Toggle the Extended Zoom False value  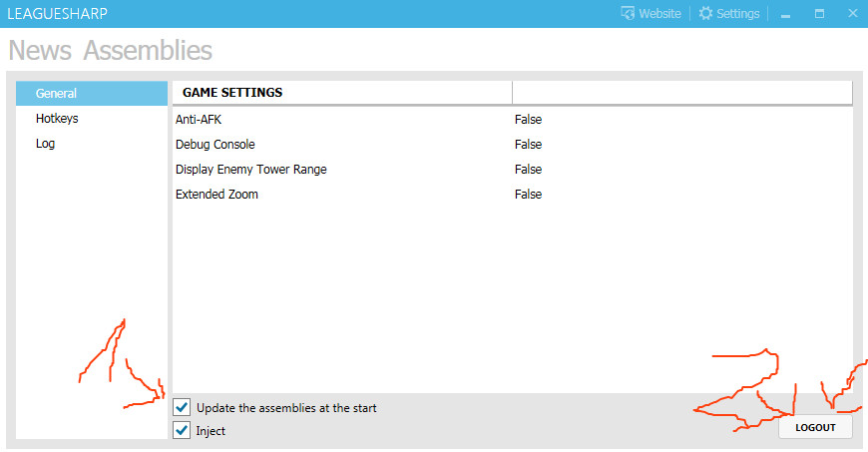tap(528, 194)
